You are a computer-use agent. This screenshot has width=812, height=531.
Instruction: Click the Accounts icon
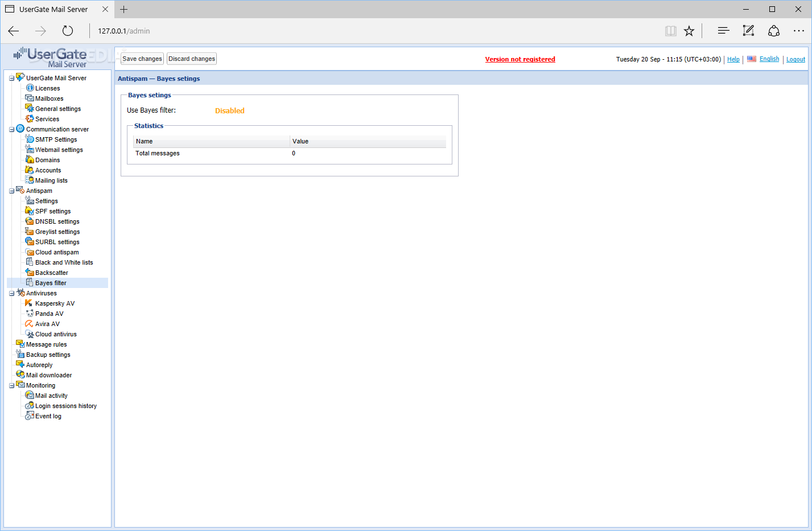tap(30, 170)
